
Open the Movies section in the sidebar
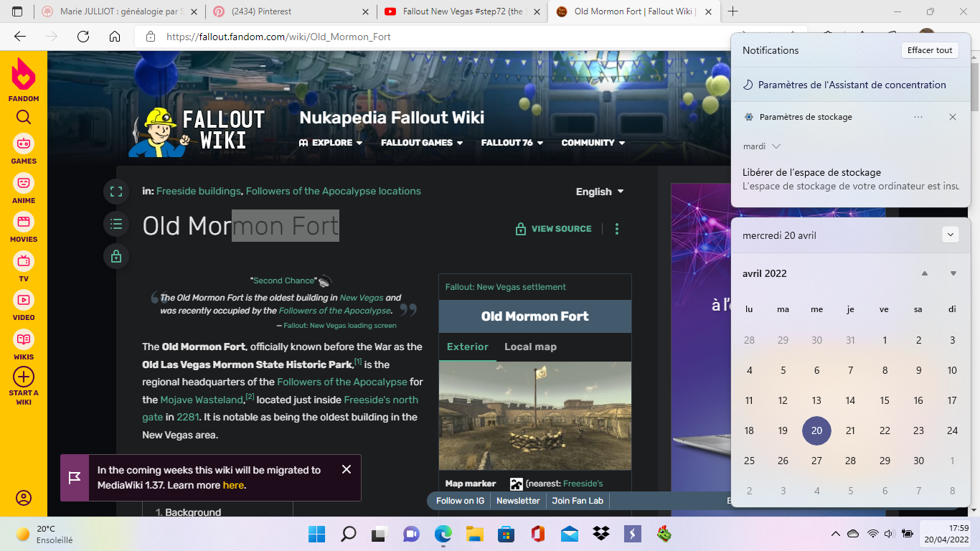pos(24,228)
